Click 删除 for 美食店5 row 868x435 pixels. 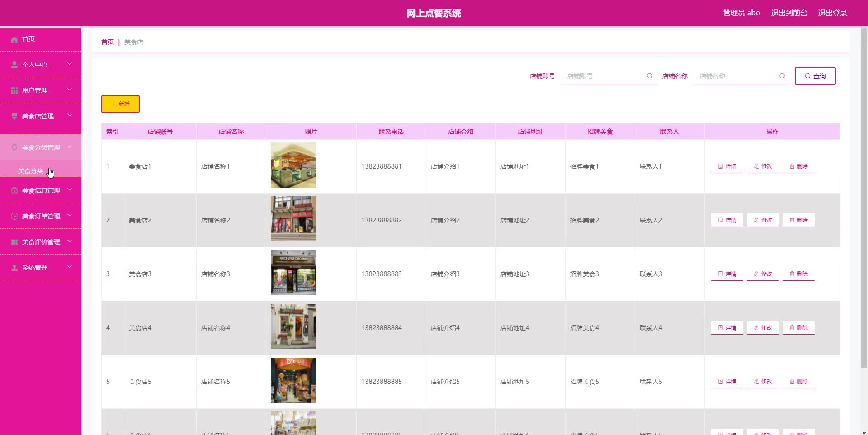point(798,382)
